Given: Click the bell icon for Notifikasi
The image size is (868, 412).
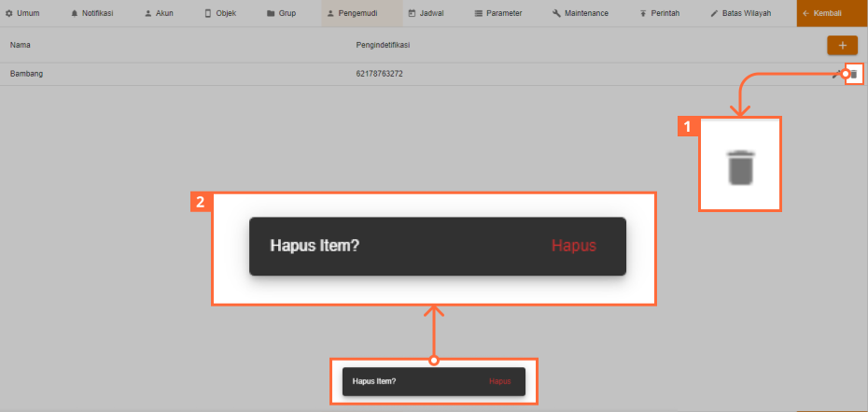Looking at the screenshot, I should click(x=75, y=14).
